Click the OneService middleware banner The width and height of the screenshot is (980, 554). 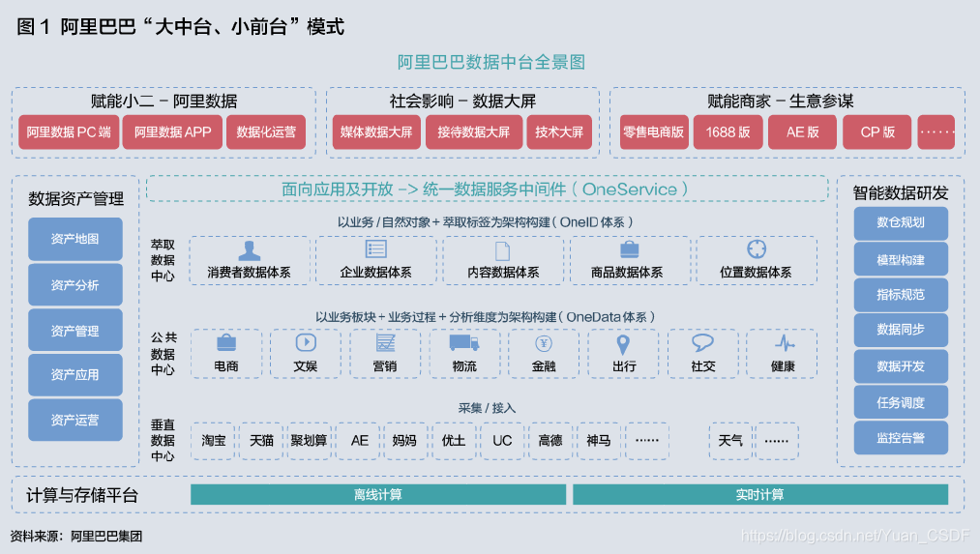[487, 189]
